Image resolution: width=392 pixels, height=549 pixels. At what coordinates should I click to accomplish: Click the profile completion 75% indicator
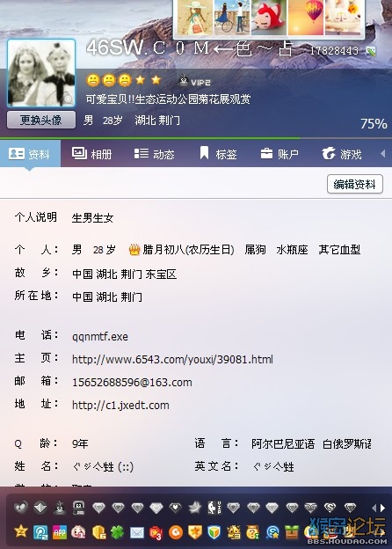pyautogui.click(x=374, y=123)
